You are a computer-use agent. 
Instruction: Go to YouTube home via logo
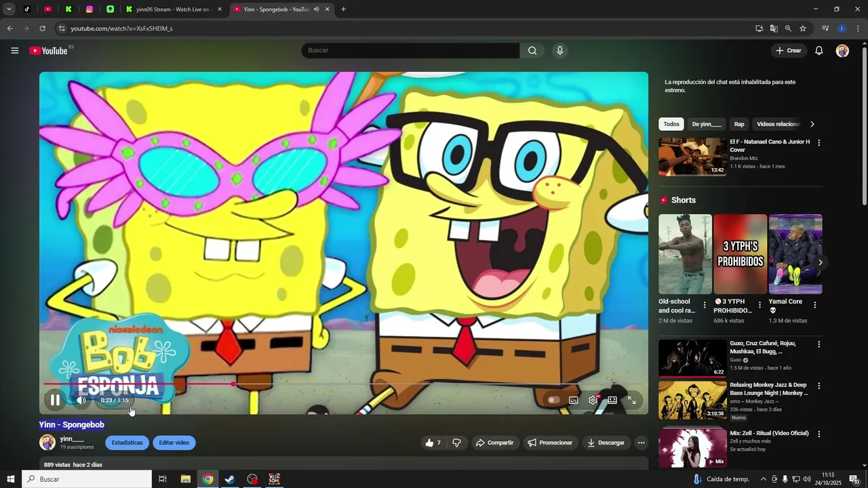click(x=49, y=50)
